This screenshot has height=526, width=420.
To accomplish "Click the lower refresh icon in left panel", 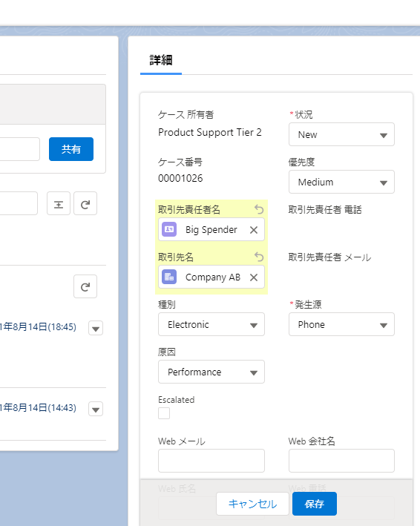I will pos(85,286).
